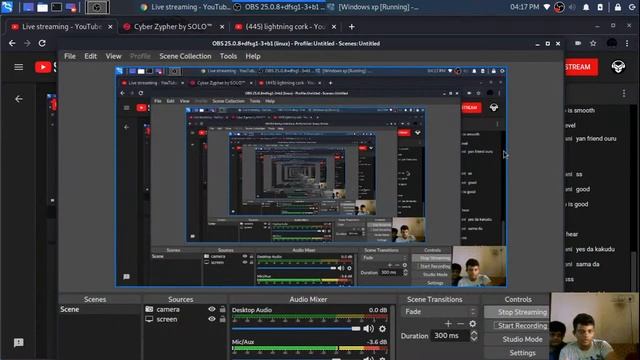Toggle the lock on the camera source
Viewport: 640px width, 360px height.
pyautogui.click(x=222, y=309)
